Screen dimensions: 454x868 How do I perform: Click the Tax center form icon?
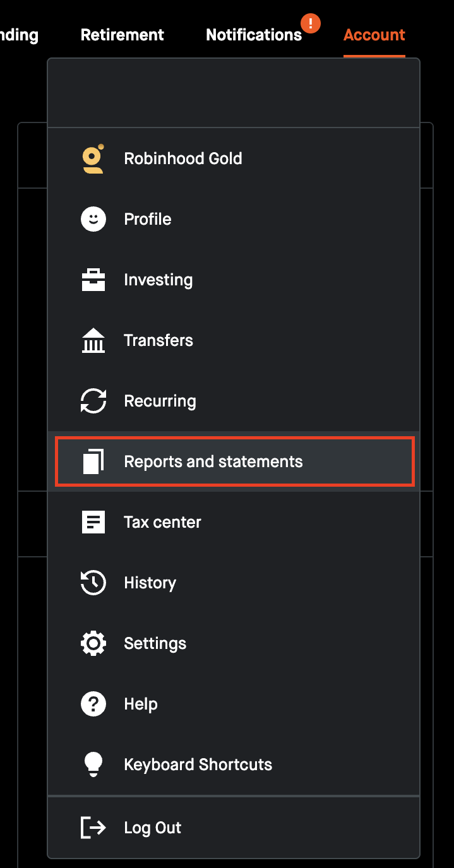point(93,522)
